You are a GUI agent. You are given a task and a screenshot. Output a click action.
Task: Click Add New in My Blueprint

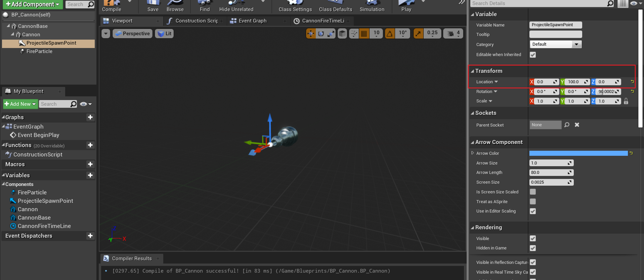[20, 104]
